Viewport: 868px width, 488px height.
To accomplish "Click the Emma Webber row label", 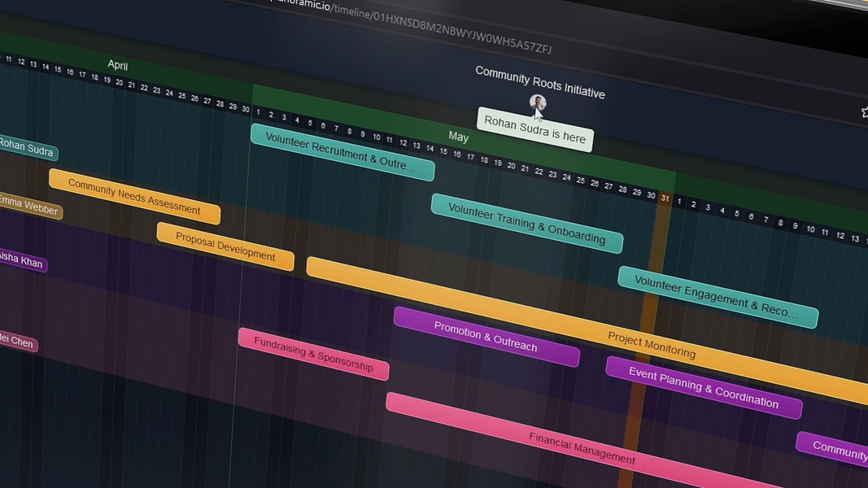I will pyautogui.click(x=29, y=206).
